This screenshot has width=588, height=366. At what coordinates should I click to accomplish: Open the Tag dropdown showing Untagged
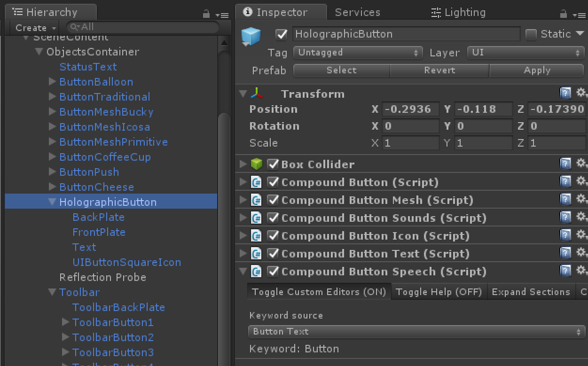[358, 52]
